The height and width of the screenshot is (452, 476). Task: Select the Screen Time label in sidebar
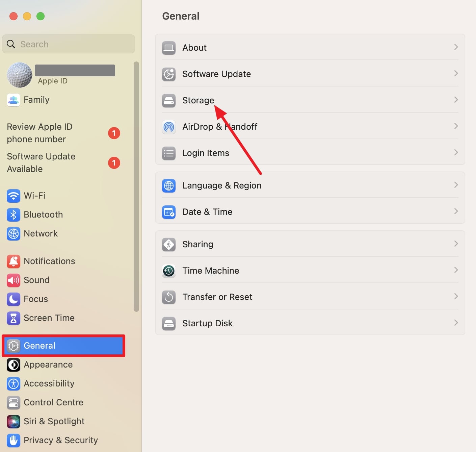point(49,318)
